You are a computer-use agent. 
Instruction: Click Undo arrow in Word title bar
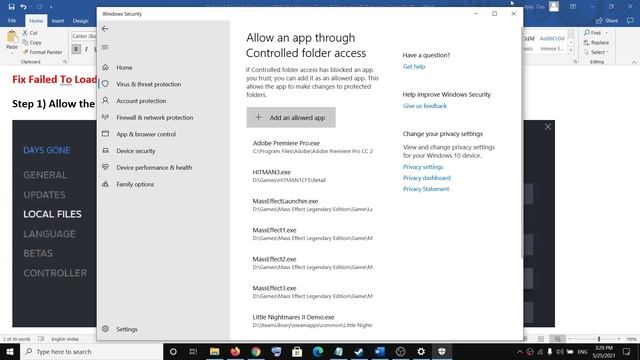(24, 7)
